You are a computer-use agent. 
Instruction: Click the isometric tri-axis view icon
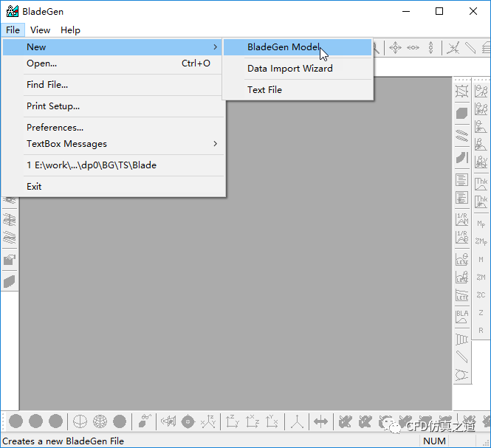coord(297,421)
